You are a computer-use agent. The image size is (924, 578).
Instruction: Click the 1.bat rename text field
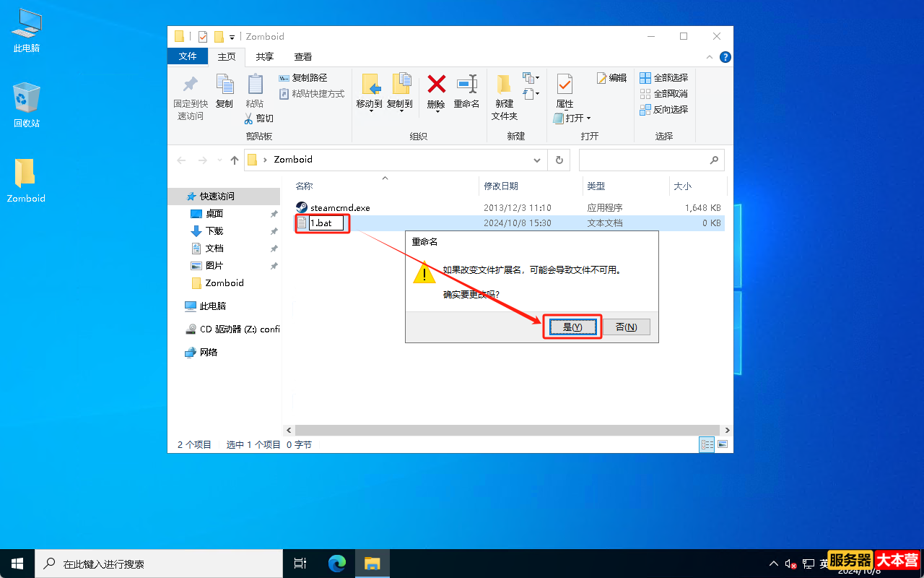tap(326, 223)
